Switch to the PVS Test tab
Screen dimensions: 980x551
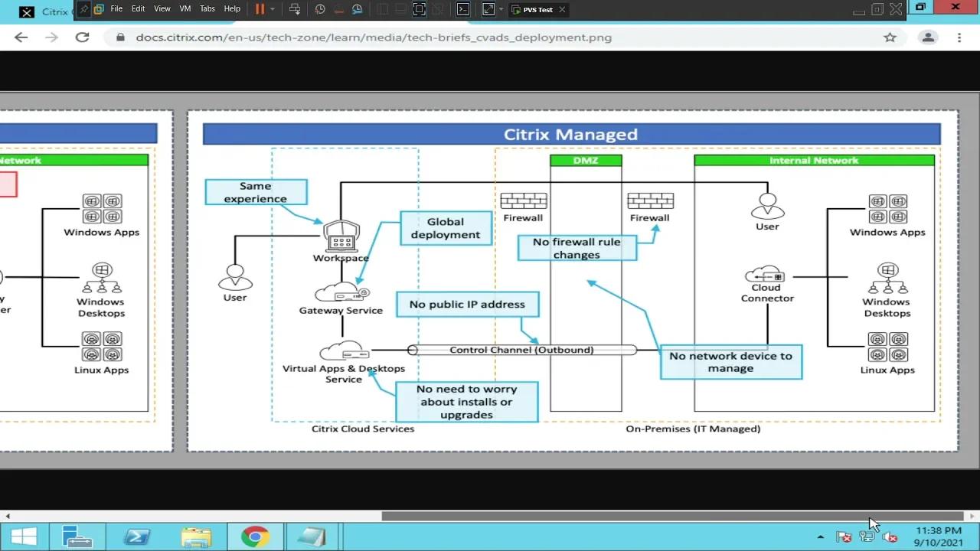(x=537, y=10)
